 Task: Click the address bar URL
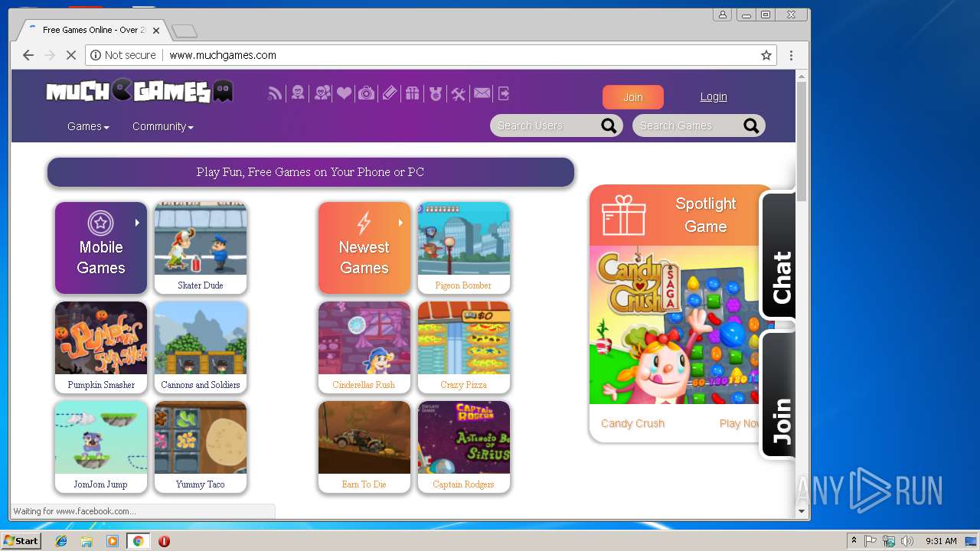(223, 55)
